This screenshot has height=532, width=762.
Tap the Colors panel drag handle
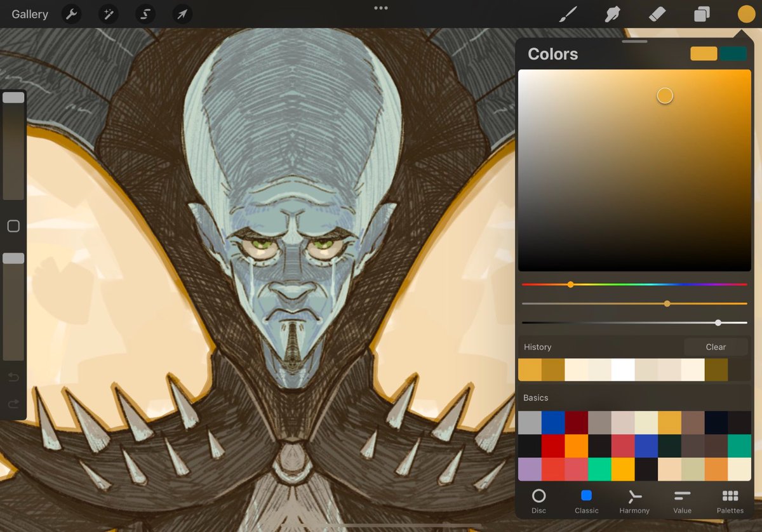(635, 41)
